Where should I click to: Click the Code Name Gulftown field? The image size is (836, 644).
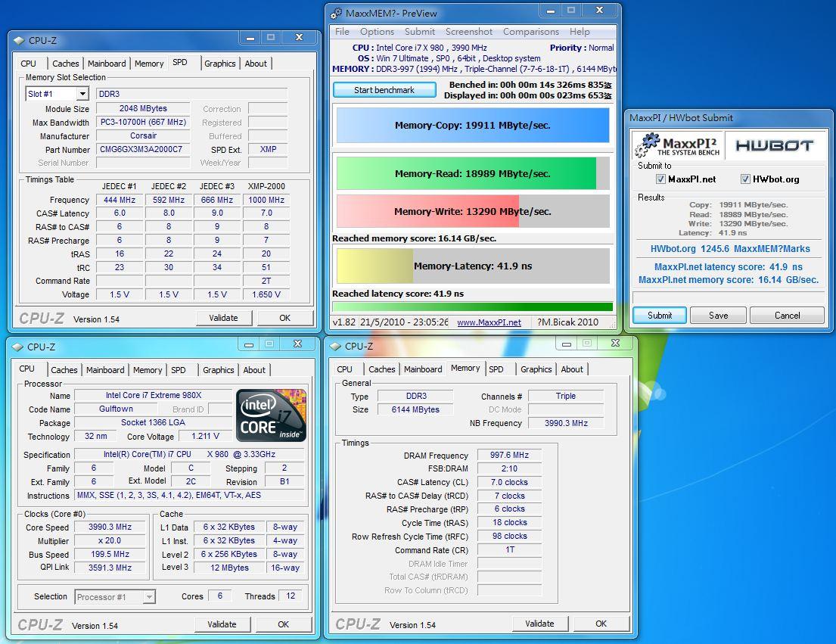[x=117, y=409]
